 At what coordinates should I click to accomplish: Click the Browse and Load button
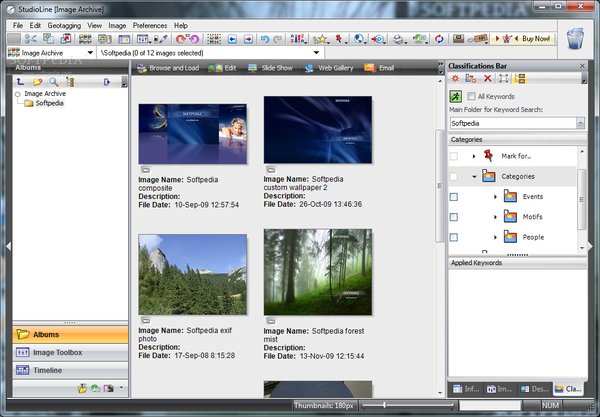(168, 68)
